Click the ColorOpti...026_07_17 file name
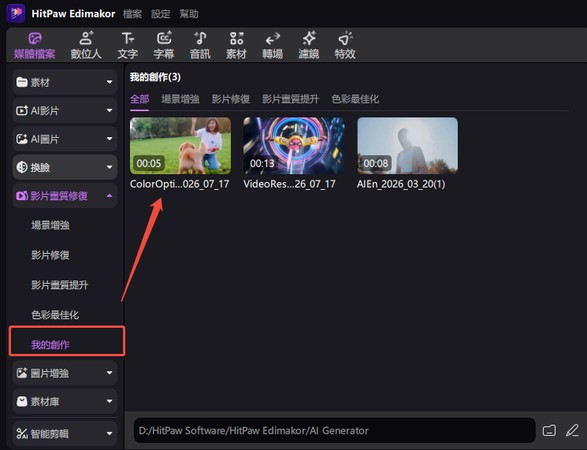Screen dimensions: 587x450 click(x=180, y=184)
